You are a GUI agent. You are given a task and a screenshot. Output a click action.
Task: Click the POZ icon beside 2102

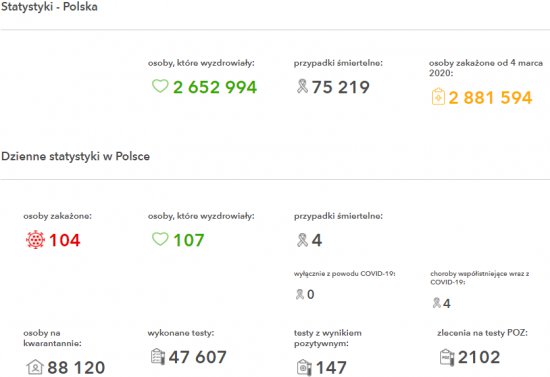point(447,357)
